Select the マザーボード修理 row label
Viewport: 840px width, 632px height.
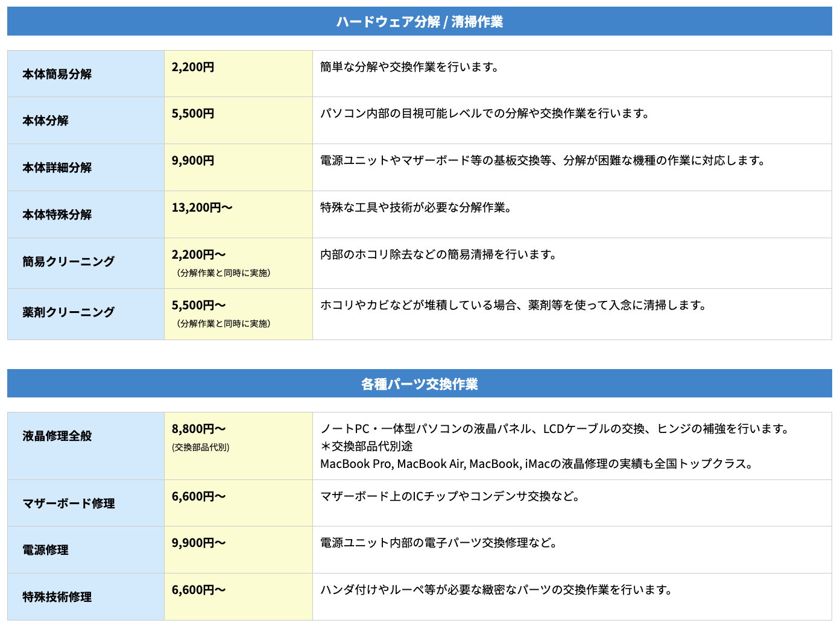click(x=69, y=504)
